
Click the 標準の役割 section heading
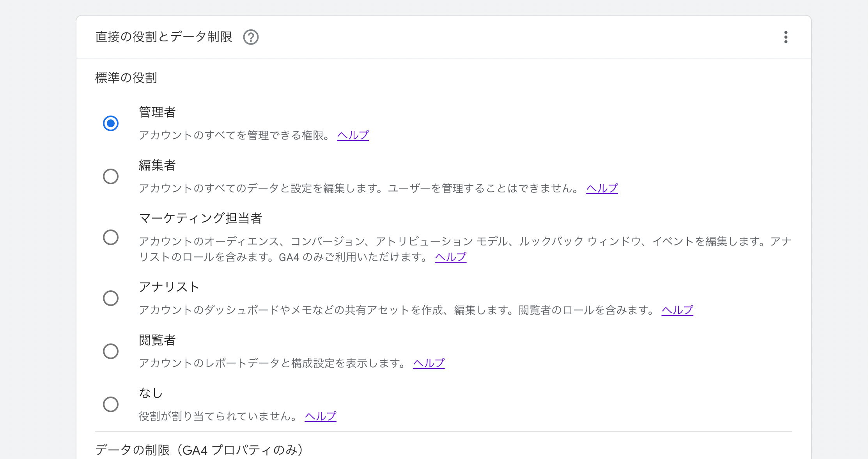point(126,78)
